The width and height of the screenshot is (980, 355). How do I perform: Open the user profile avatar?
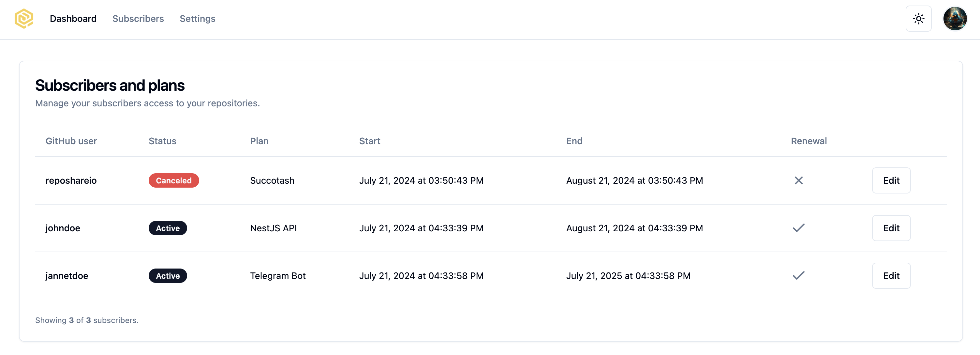click(955, 19)
